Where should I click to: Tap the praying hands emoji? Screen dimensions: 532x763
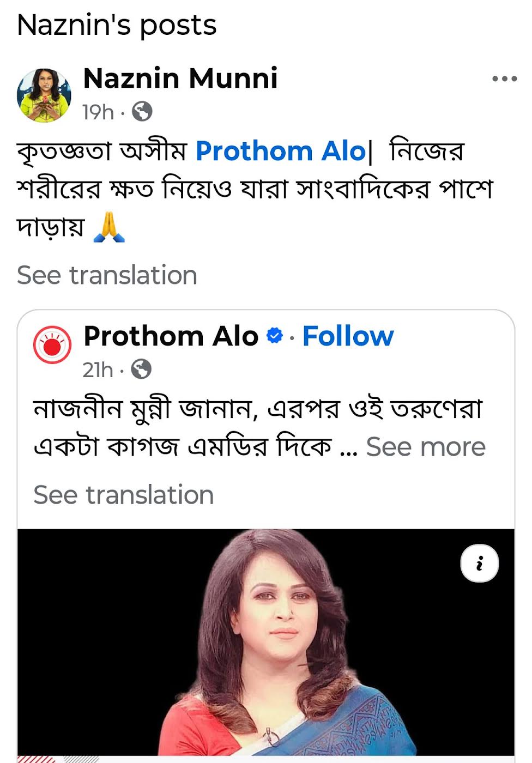click(109, 227)
